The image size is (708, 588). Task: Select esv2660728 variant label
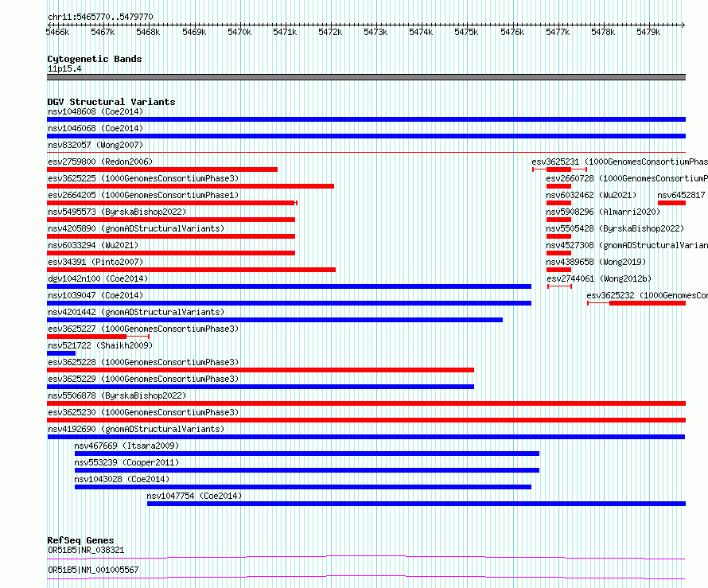[627, 178]
